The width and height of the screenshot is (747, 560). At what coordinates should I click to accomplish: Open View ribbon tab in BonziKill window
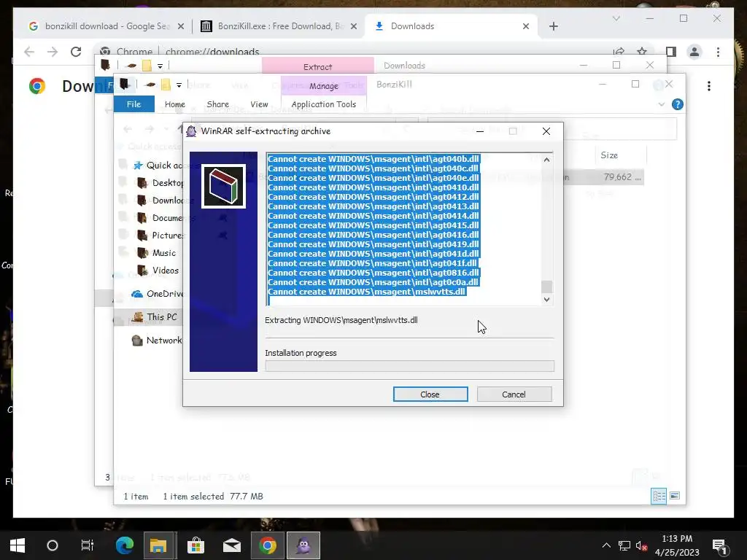[259, 104]
